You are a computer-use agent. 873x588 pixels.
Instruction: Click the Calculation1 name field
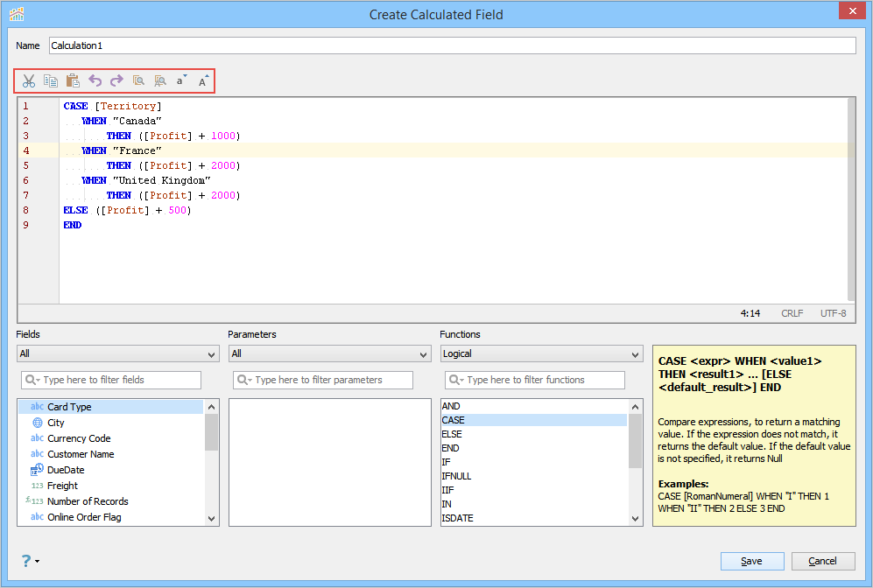pyautogui.click(x=452, y=45)
